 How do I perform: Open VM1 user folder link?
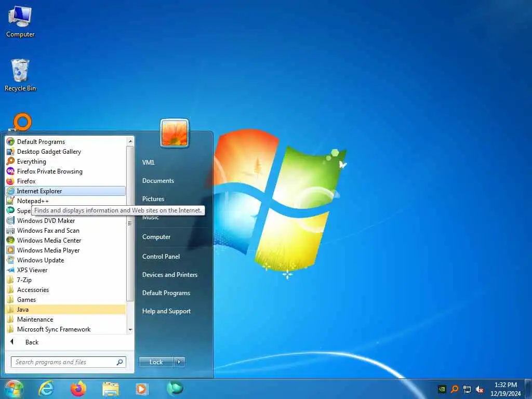148,162
